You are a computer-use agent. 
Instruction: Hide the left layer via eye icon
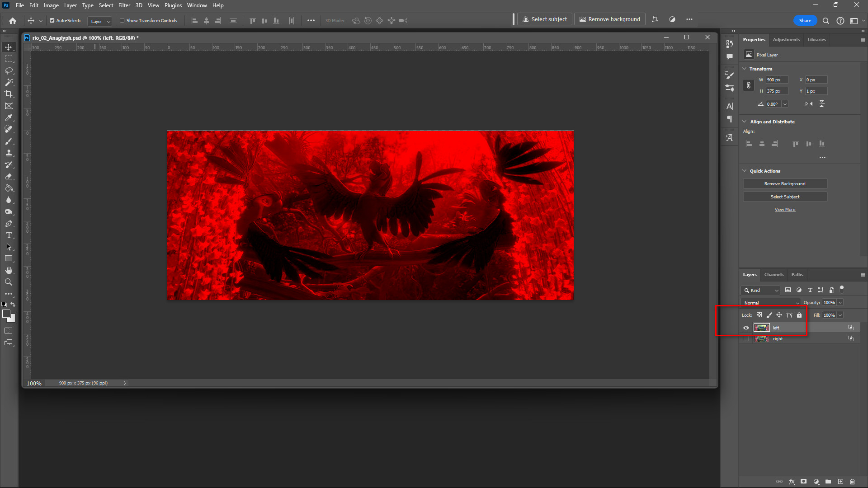point(746,328)
